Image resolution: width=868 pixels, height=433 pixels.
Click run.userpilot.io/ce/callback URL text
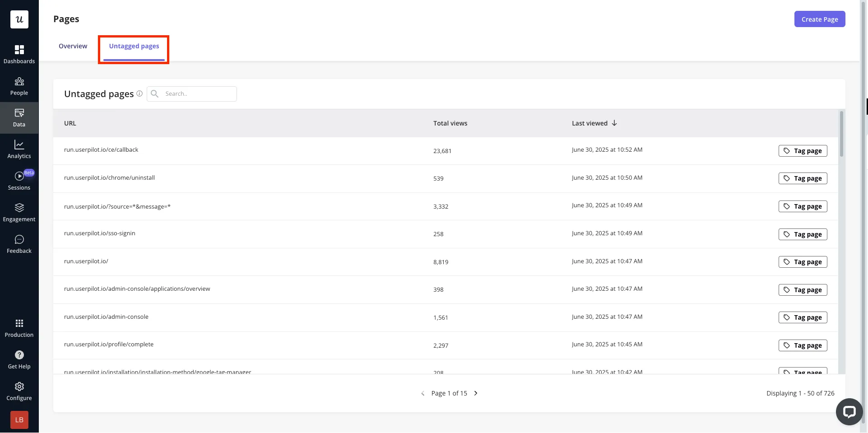(x=101, y=150)
